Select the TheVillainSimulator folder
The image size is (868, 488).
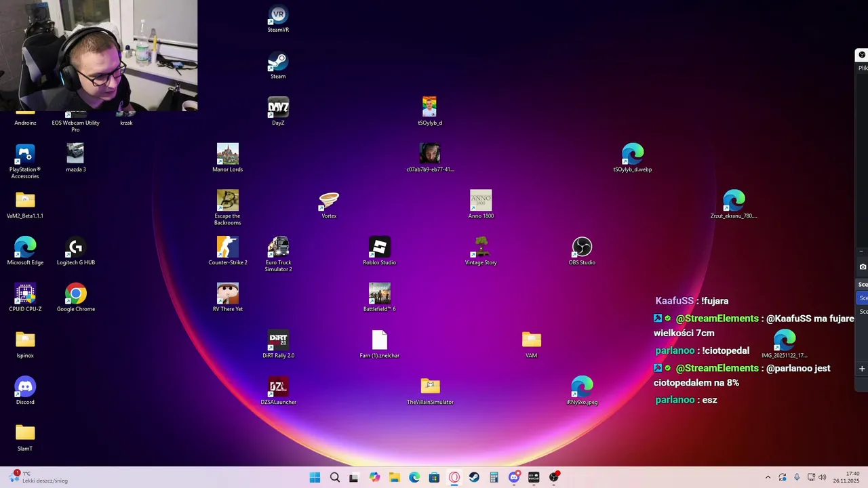[430, 391]
